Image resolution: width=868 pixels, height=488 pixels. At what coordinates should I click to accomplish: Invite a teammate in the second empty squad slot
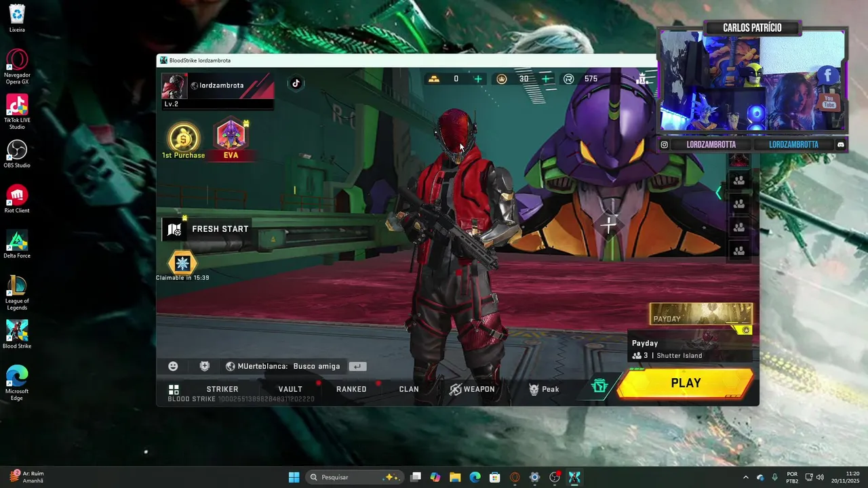pyautogui.click(x=739, y=204)
